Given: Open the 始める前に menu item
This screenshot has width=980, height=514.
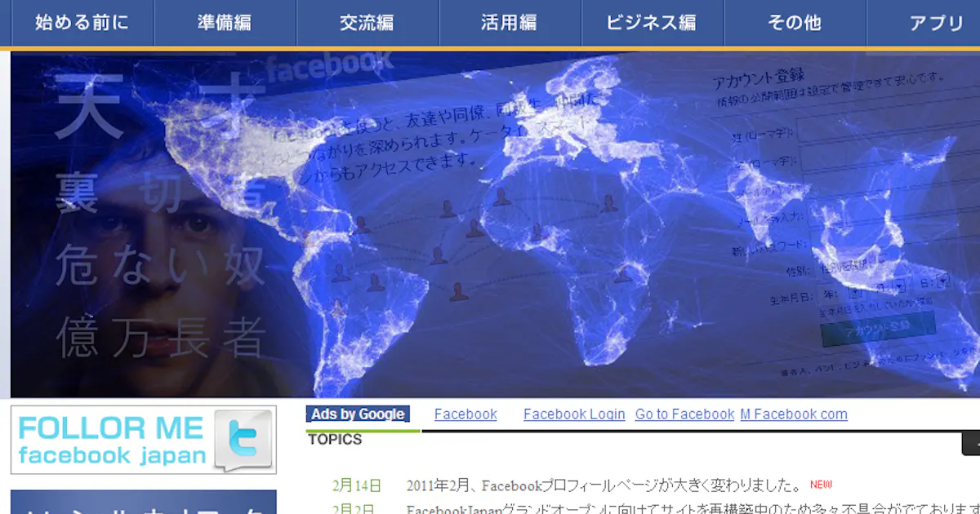Looking at the screenshot, I should coord(82,23).
